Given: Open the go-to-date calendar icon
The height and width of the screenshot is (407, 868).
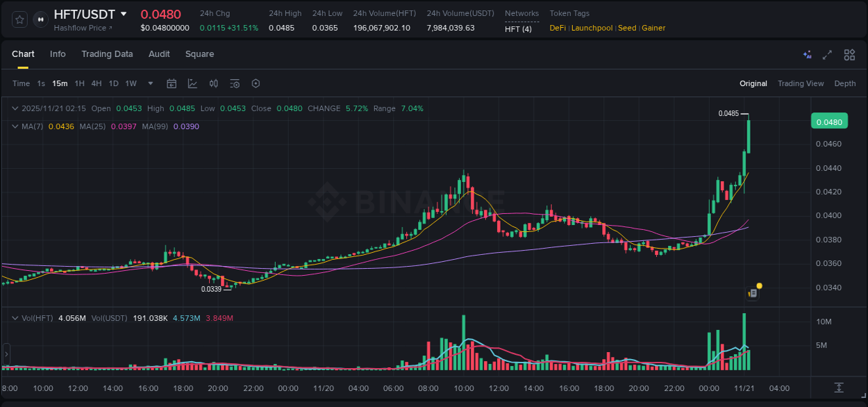Looking at the screenshot, I should (x=172, y=83).
